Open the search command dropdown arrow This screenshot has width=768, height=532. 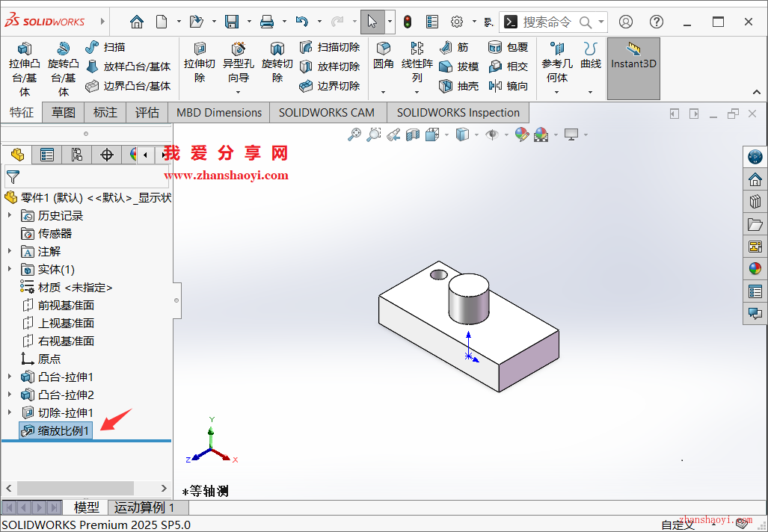point(601,22)
